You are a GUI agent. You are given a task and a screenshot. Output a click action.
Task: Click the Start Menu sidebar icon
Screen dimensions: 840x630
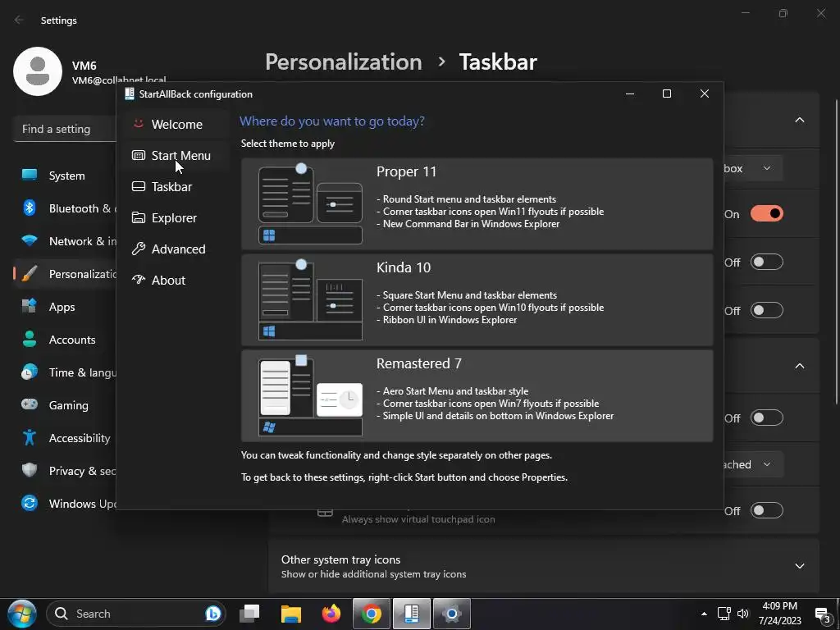[138, 155]
